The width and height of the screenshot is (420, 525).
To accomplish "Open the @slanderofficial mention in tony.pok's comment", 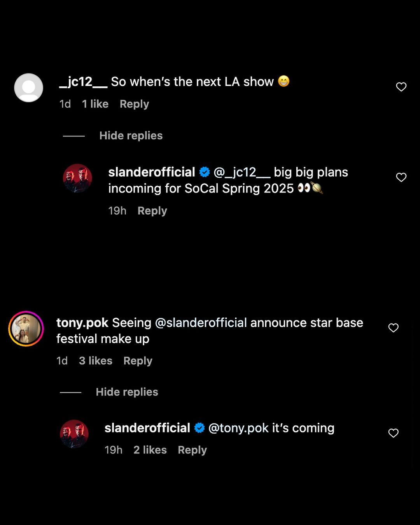I will click(x=201, y=322).
